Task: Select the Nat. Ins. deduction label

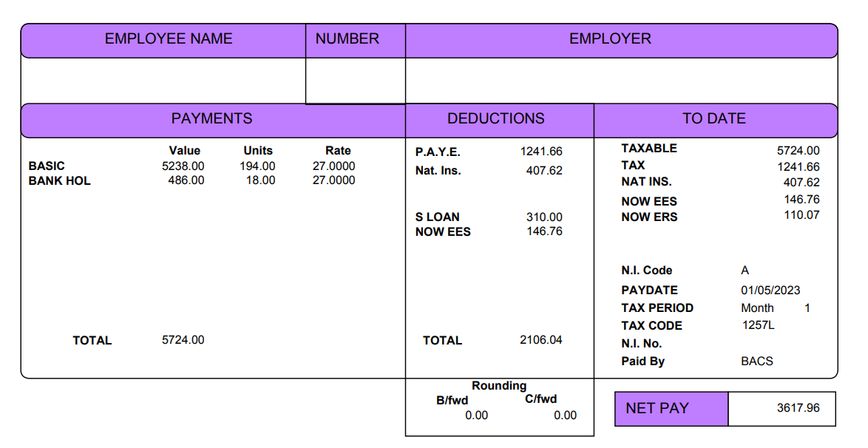Action: 438,171
